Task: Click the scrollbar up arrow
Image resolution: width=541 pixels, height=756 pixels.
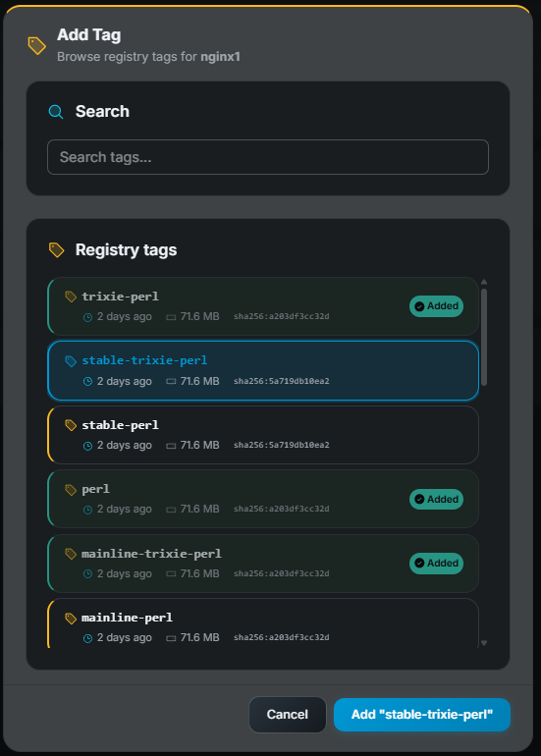Action: coord(484,282)
